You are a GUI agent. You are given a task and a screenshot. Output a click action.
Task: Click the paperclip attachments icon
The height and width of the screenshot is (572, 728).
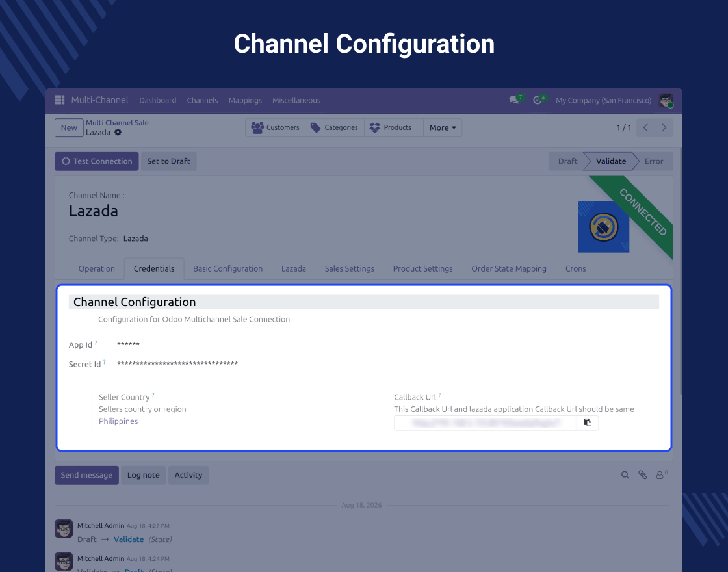[643, 475]
